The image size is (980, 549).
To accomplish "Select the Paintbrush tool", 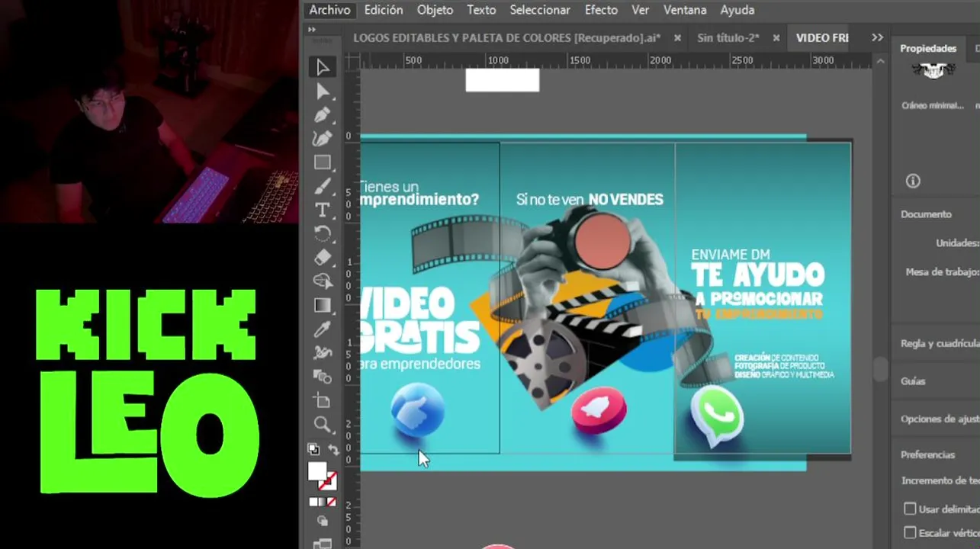I will (x=323, y=186).
